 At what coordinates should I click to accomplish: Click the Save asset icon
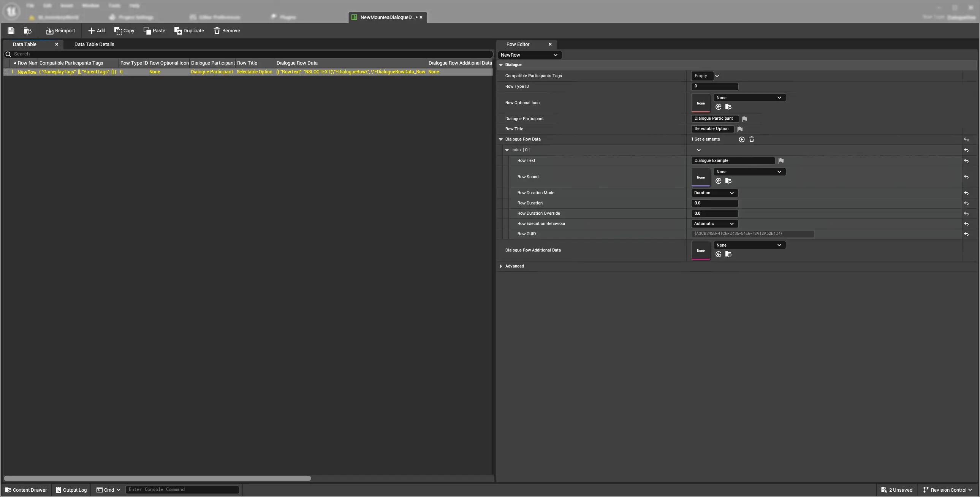pos(11,31)
